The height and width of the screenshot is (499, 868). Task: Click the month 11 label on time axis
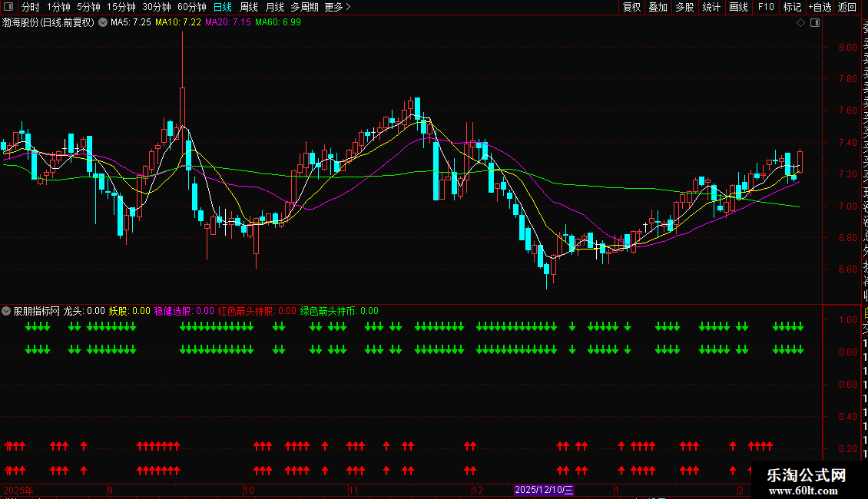click(354, 490)
